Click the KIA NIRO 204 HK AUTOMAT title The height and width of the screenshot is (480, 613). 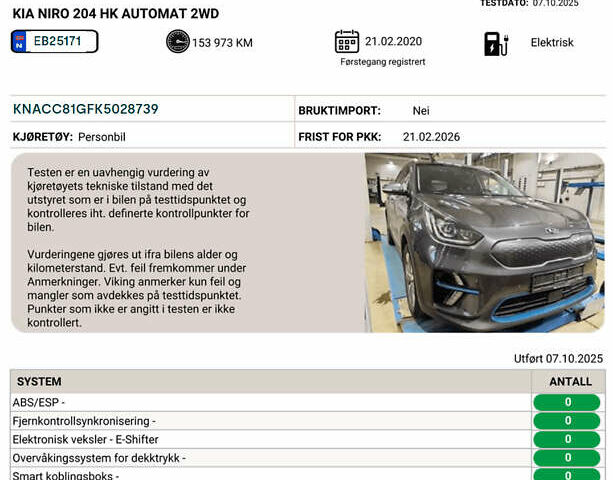[x=115, y=14]
